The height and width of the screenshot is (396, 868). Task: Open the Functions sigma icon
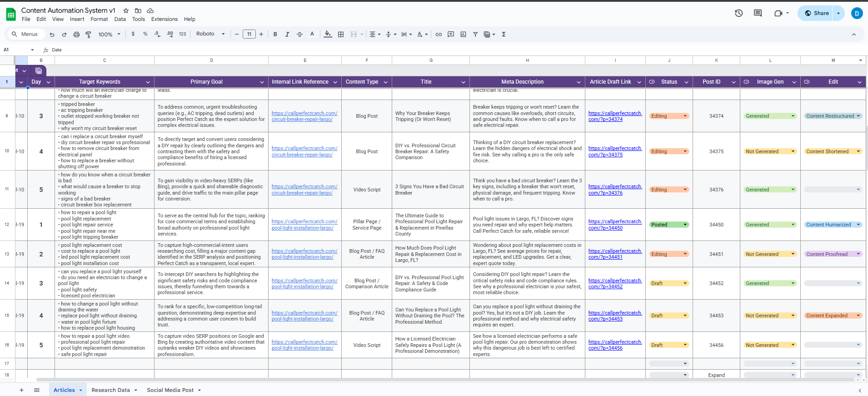[x=504, y=34]
